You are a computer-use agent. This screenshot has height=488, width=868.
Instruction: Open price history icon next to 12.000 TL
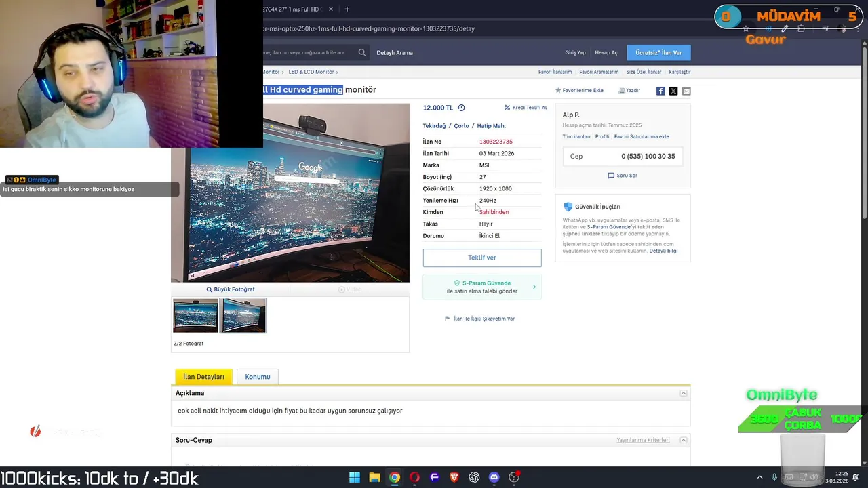tap(461, 108)
